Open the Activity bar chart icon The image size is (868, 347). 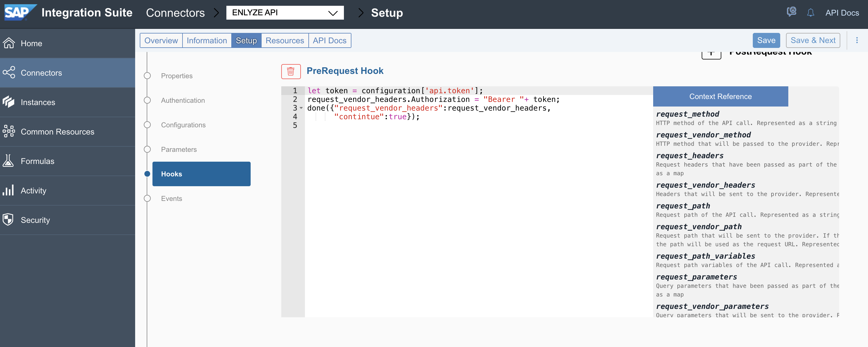click(8, 190)
